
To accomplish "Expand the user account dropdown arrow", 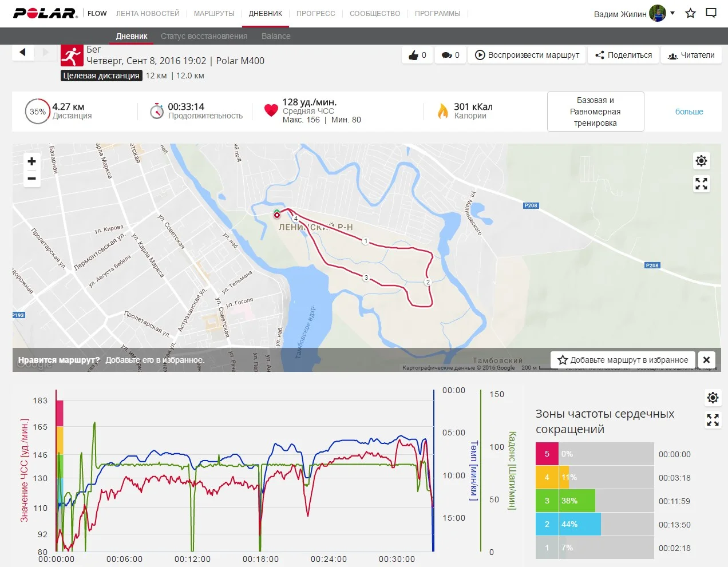I will tap(672, 13).
